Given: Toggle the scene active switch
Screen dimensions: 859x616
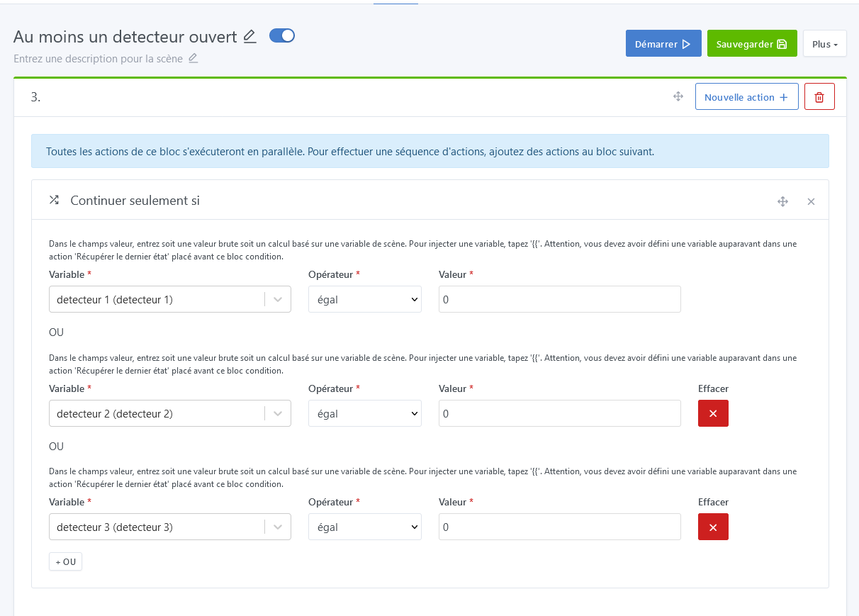Looking at the screenshot, I should pos(282,35).
